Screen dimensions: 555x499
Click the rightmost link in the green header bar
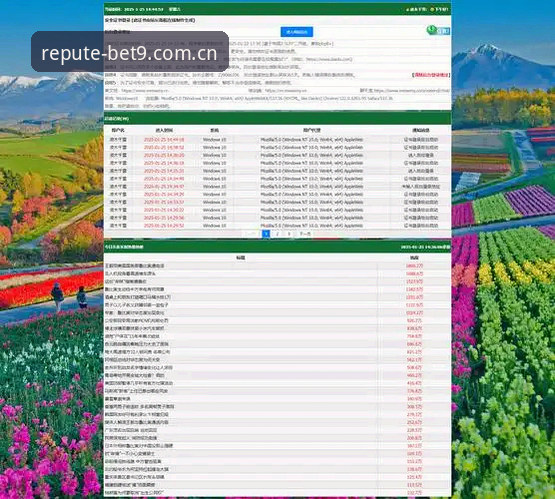(441, 9)
